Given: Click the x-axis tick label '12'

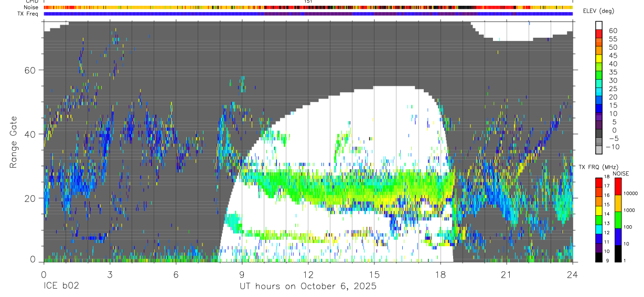Looking at the screenshot, I should point(308,274).
